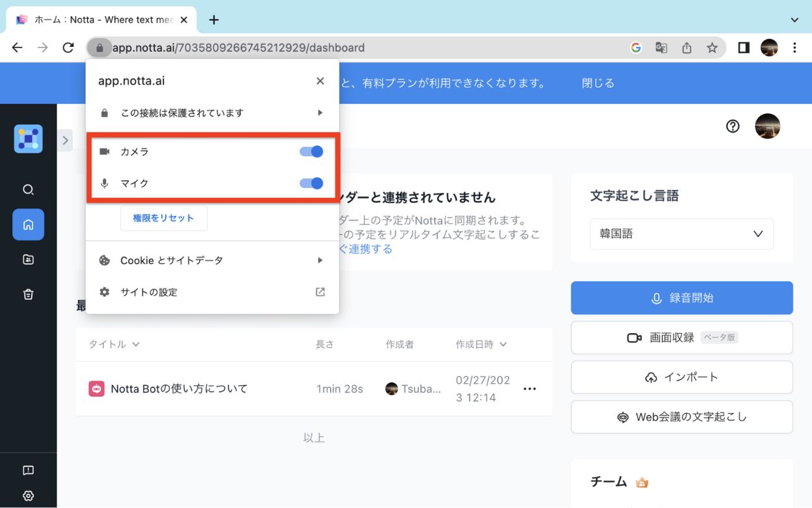Image resolution: width=812 pixels, height=508 pixels.
Task: Click the 文字起こし言語 heading
Action: tap(634, 196)
